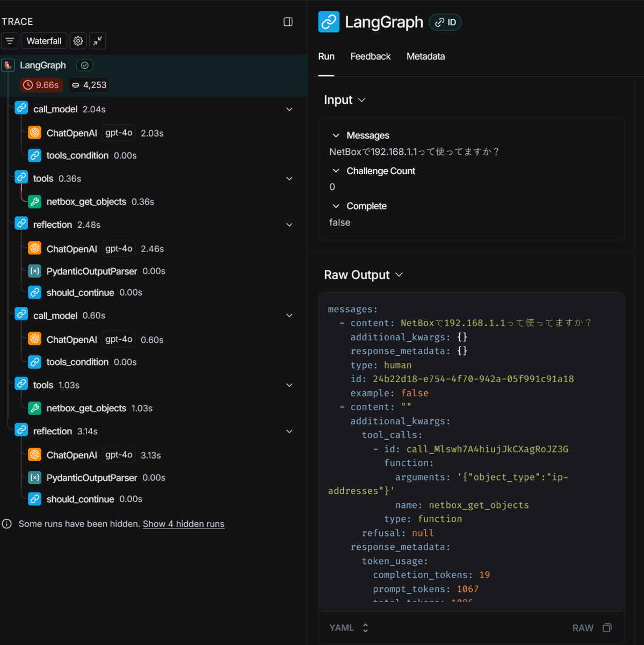Collapse the call_model 2.04s row chevron
Viewport: 644px width, 645px height.
pyautogui.click(x=290, y=109)
